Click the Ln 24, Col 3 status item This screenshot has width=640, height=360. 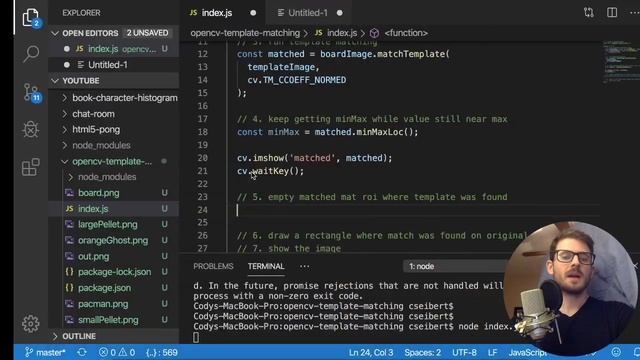click(371, 352)
